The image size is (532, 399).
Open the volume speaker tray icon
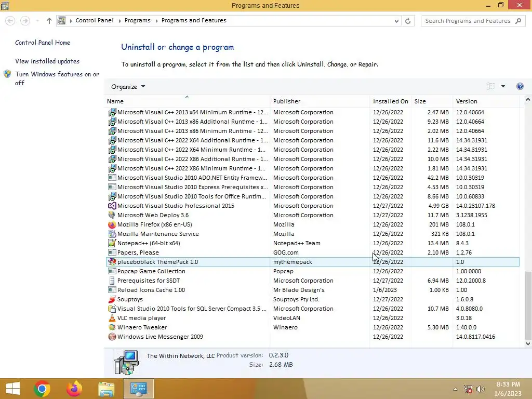click(480, 389)
